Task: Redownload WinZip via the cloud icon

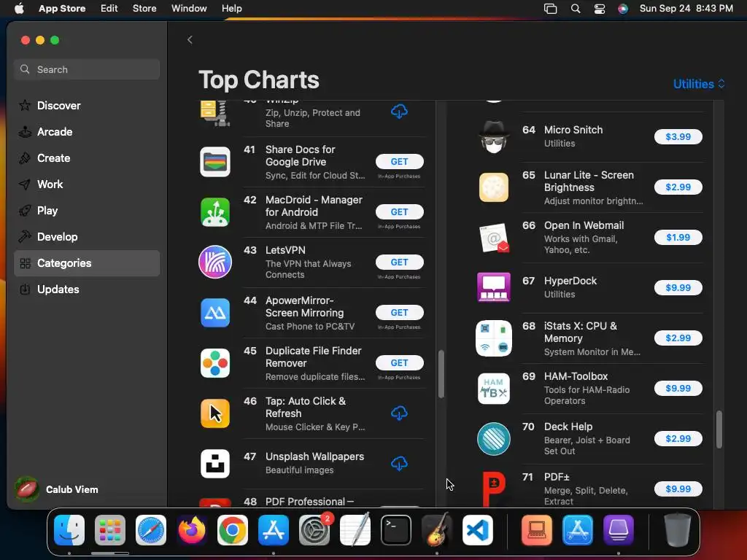Action: pos(399,112)
